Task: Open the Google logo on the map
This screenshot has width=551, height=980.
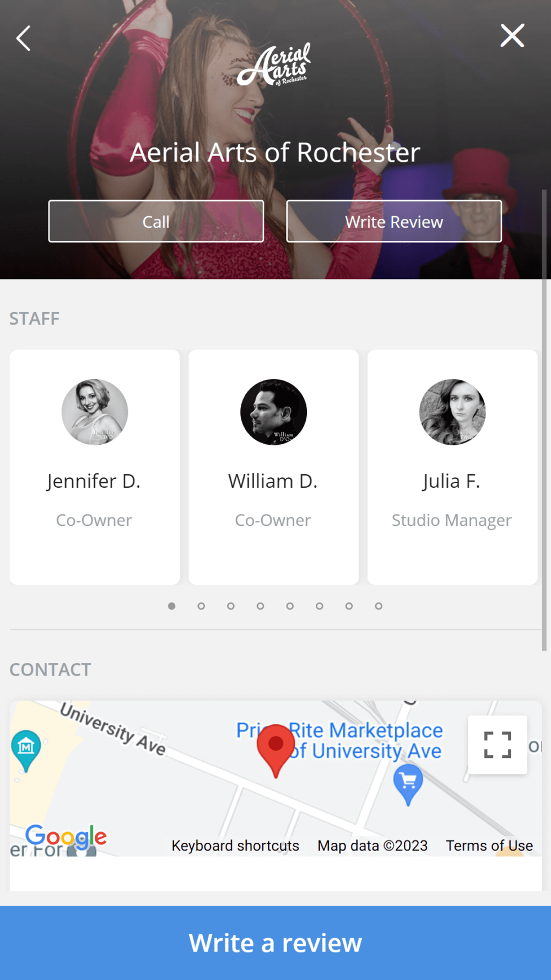Action: coord(66,837)
